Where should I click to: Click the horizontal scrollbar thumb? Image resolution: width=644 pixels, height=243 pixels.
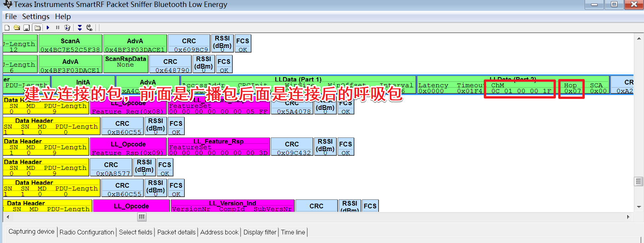pos(142,217)
